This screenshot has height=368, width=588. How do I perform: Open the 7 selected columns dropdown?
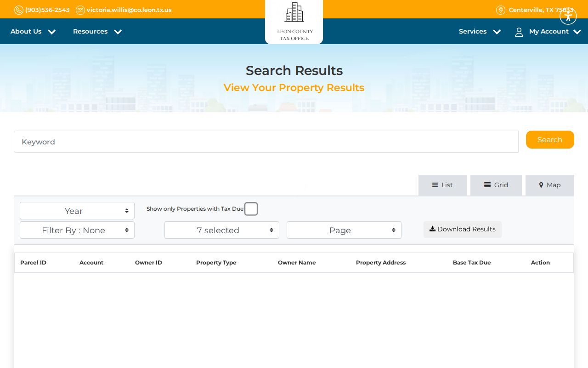[222, 230]
